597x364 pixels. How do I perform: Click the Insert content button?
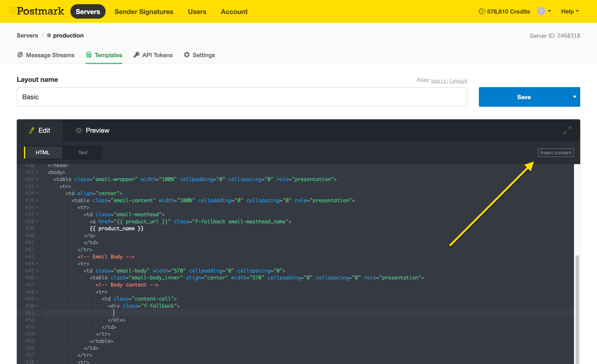556,153
